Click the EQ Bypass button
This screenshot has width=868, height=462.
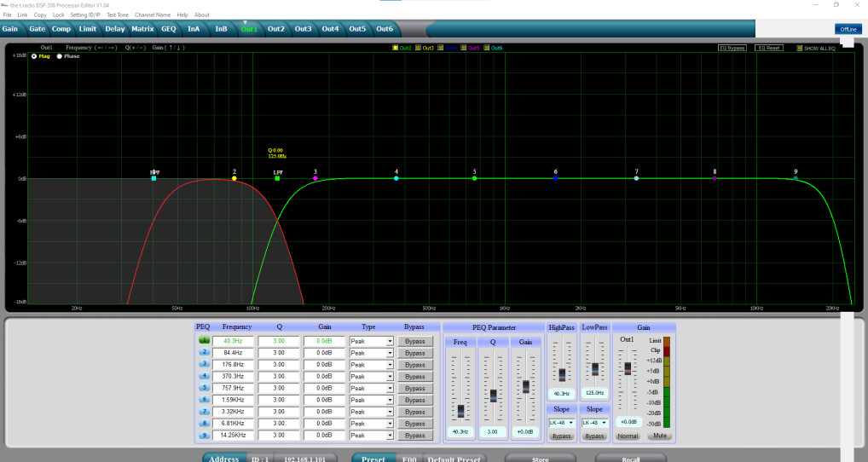pos(732,48)
